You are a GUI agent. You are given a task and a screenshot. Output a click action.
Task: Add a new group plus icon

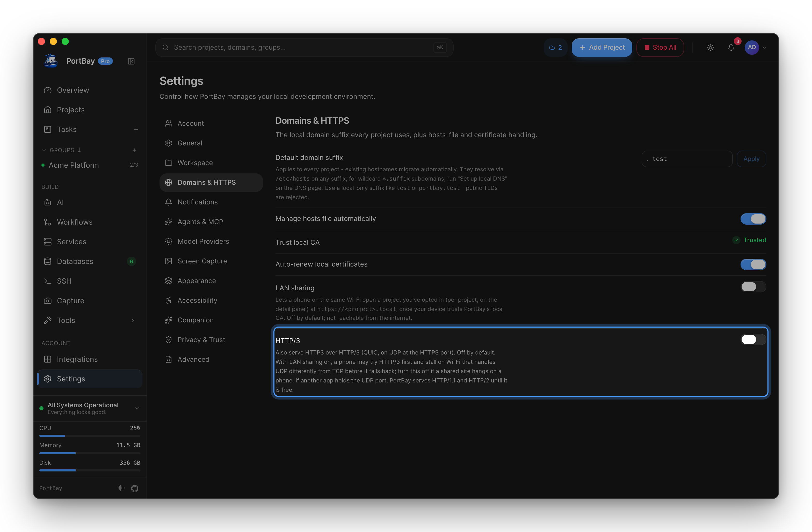(134, 150)
